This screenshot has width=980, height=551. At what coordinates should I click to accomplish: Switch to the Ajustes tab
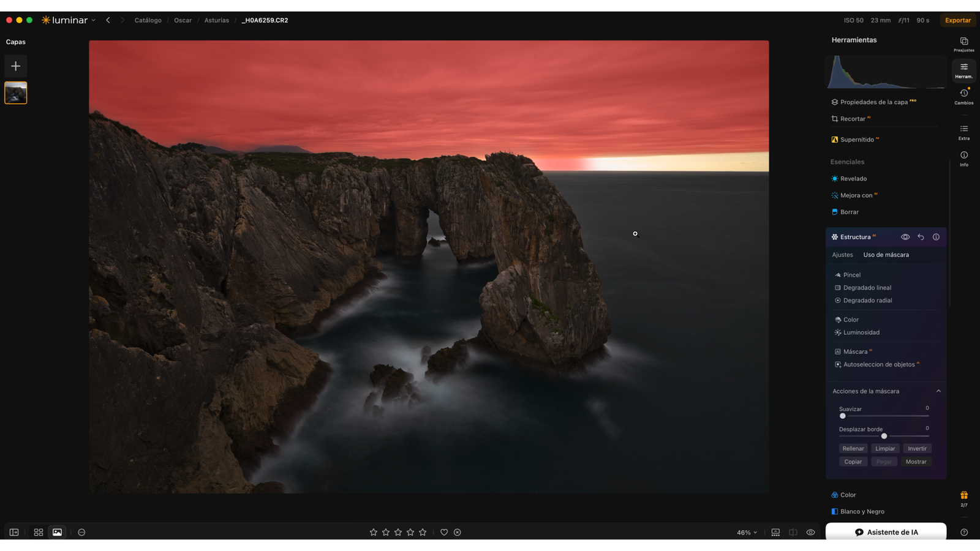tap(842, 255)
